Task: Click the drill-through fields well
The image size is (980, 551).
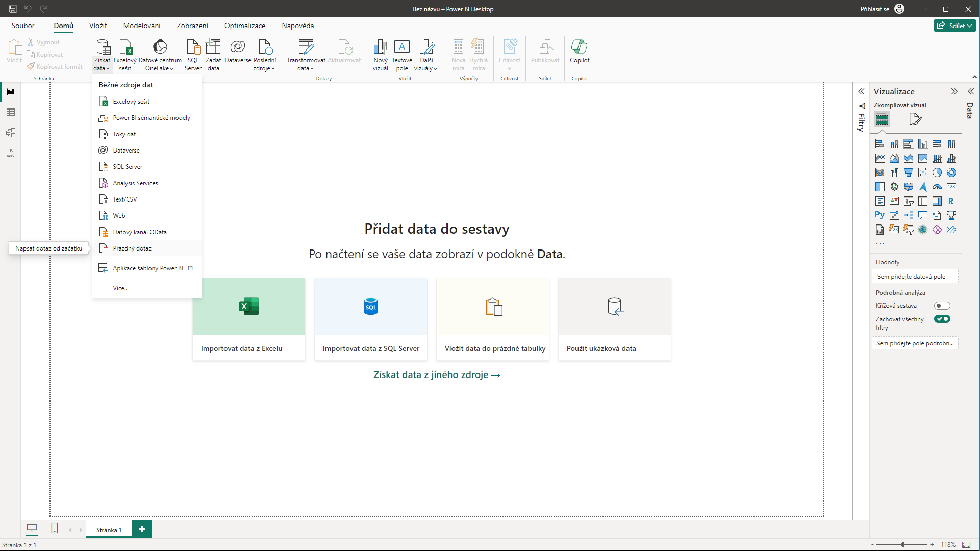Action: pyautogui.click(x=915, y=343)
